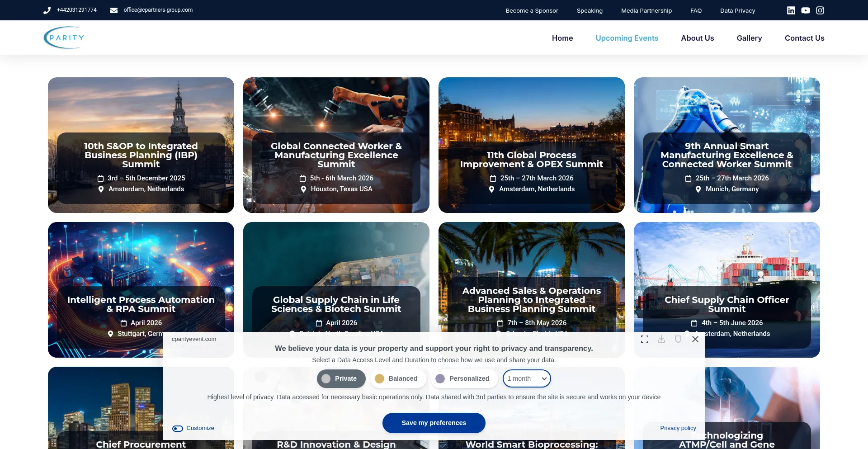Click the email envelope icon
Viewport: 868px width, 449px height.
pyautogui.click(x=114, y=10)
